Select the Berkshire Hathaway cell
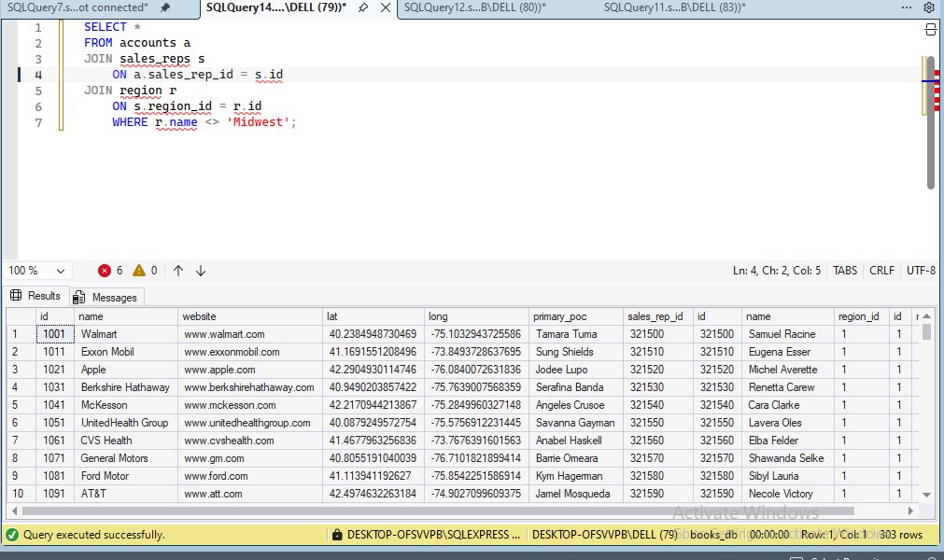 [x=126, y=387]
